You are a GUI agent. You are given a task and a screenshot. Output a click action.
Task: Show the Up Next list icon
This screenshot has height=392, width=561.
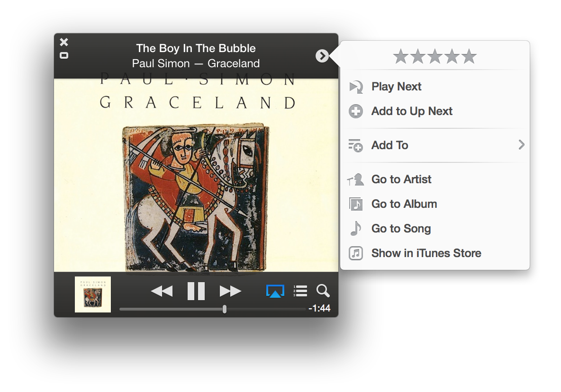click(300, 291)
